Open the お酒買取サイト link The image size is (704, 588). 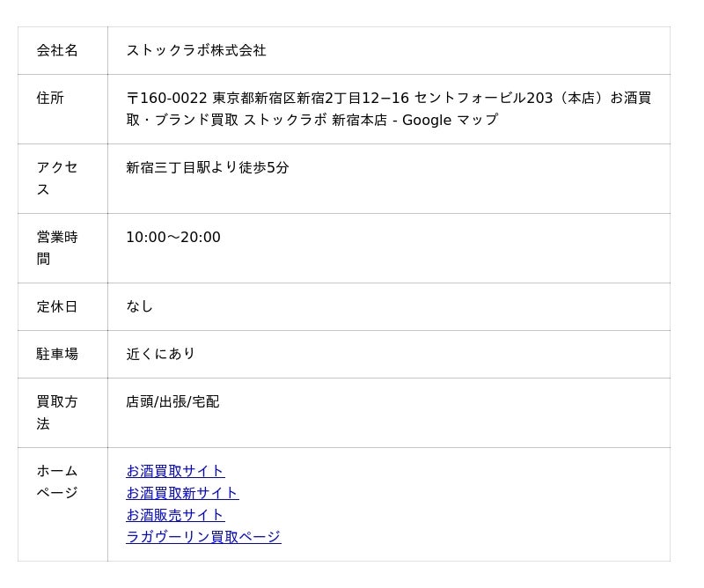(x=175, y=471)
